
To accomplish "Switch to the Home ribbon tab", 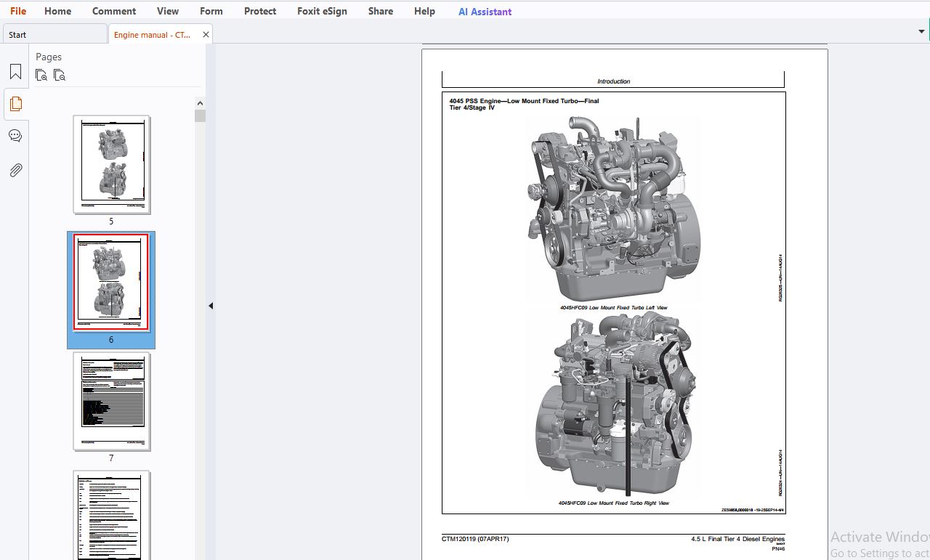I will (58, 11).
